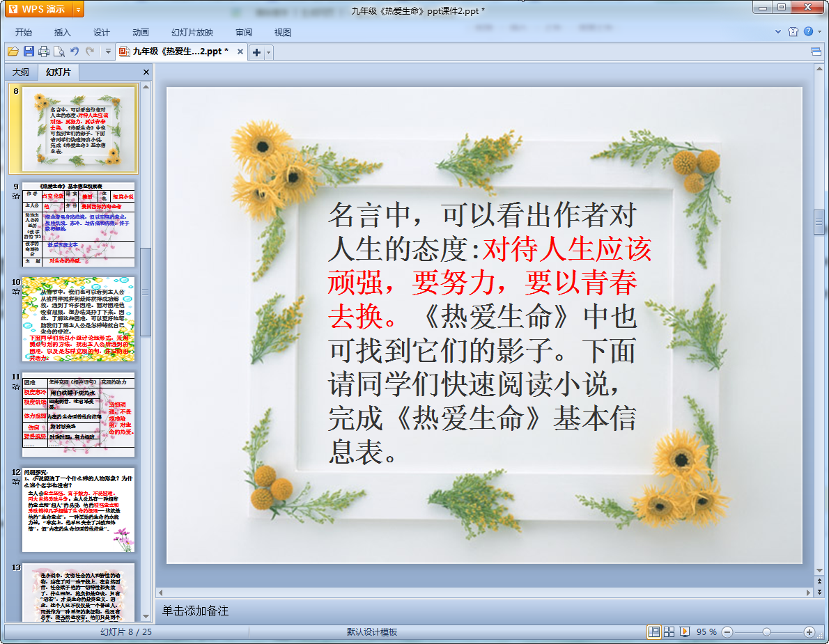Open the WPS 演示 application menu

coord(38,9)
